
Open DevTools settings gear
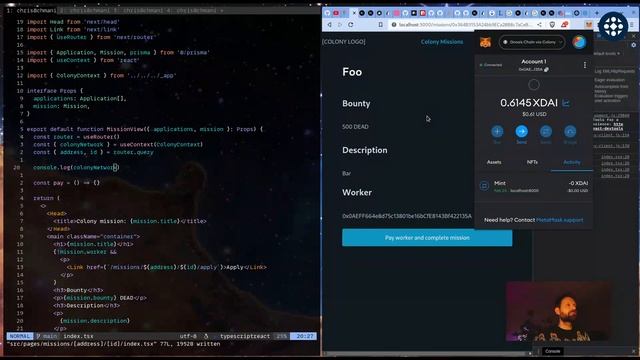(x=633, y=45)
